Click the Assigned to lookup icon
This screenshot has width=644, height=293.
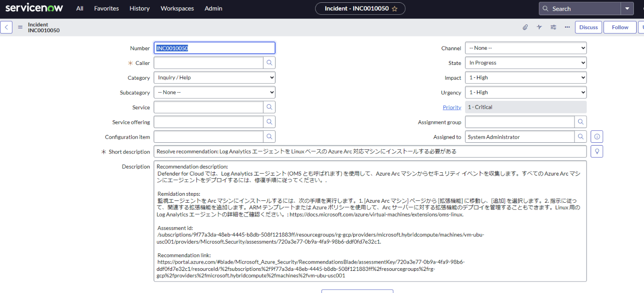(x=581, y=137)
